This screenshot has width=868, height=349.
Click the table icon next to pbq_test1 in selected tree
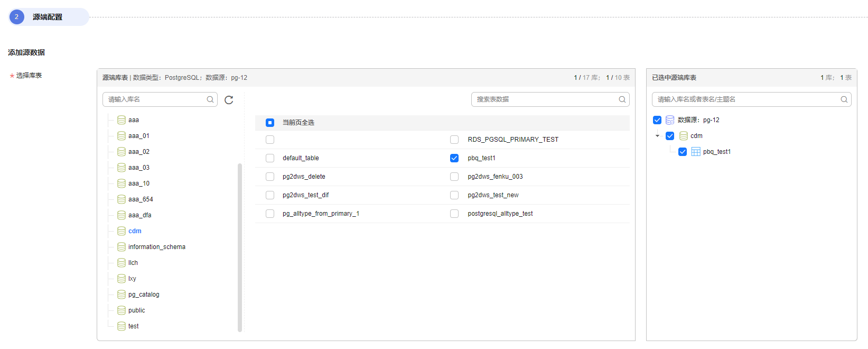(x=696, y=152)
